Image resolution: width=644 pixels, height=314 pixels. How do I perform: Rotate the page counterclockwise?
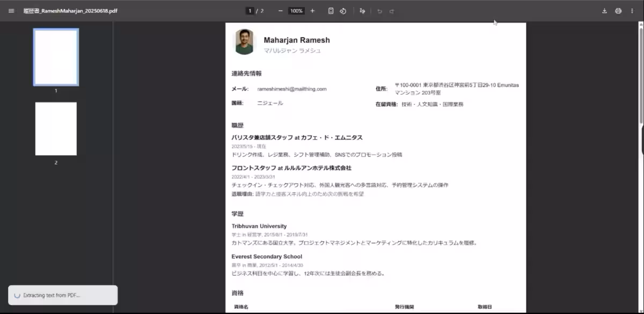(343, 10)
